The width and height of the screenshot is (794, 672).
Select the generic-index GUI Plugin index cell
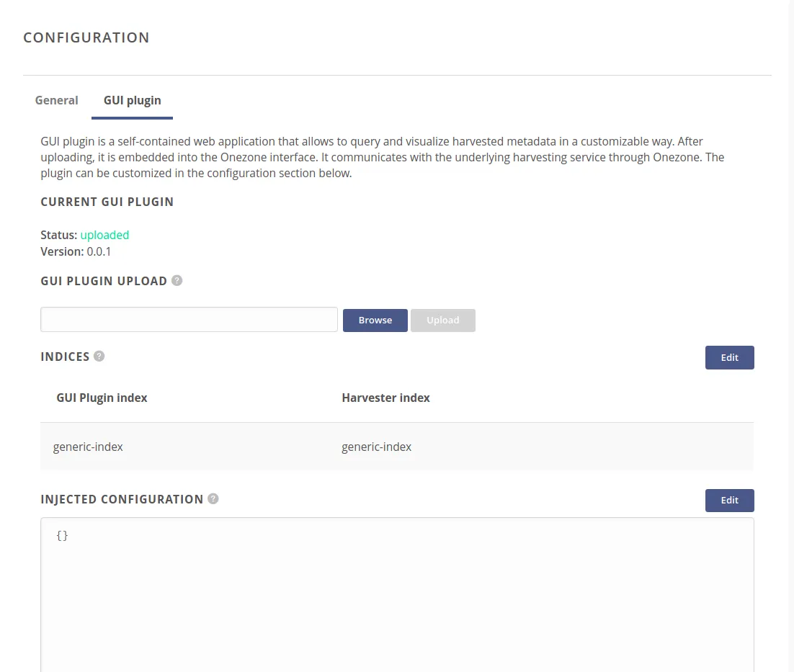[88, 447]
